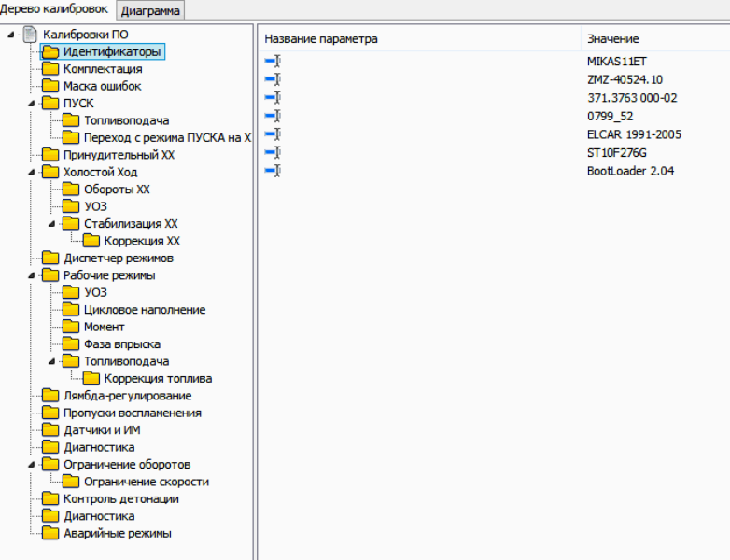Click the parameter icon beside BootLoader 2.04
This screenshot has height=560, width=730.
[273, 171]
